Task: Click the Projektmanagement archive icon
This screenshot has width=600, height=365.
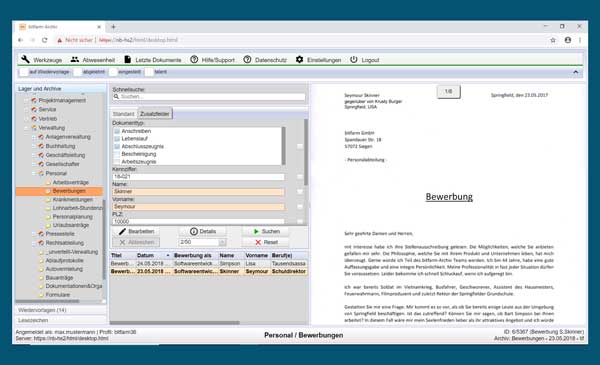Action: pyautogui.click(x=34, y=100)
